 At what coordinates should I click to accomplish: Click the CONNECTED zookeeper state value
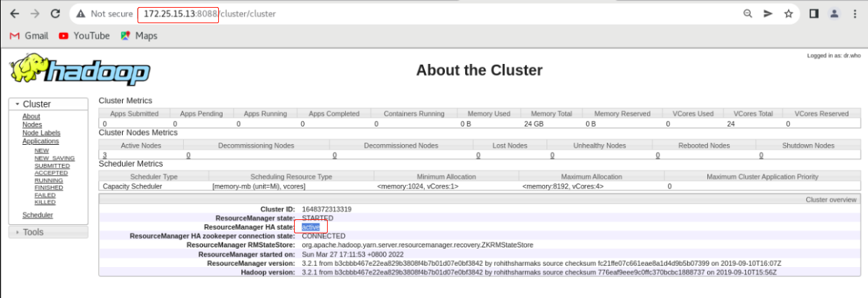[323, 236]
